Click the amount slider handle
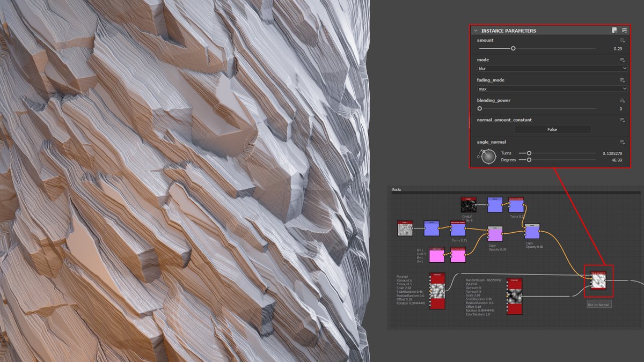The height and width of the screenshot is (362, 644). (513, 48)
